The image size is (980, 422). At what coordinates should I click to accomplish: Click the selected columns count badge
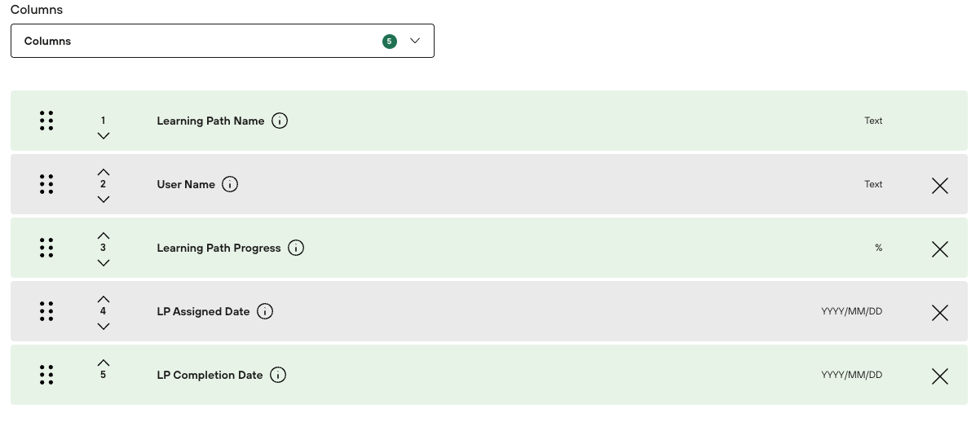coord(390,41)
